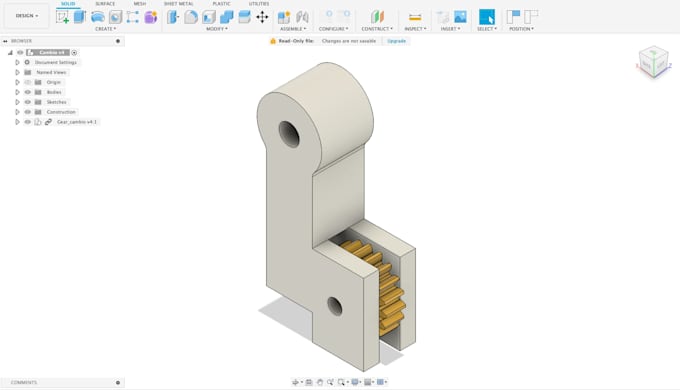Expand the Gear_cambio component node

pyautogui.click(x=17, y=122)
